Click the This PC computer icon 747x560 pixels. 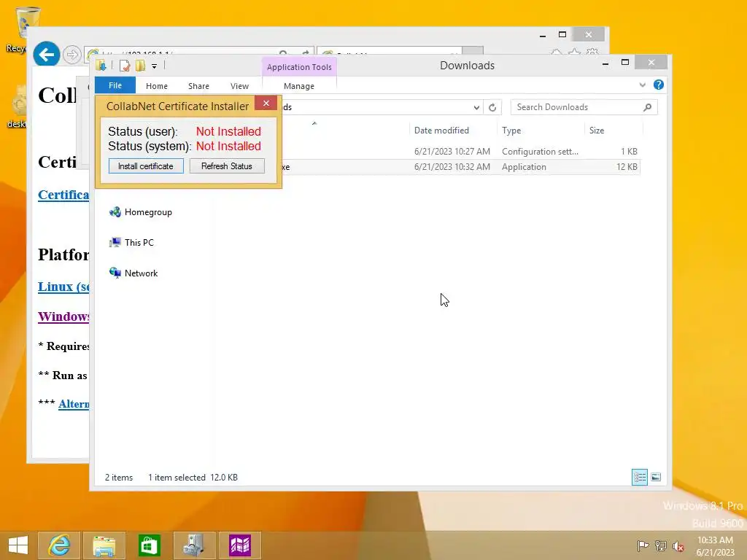[115, 242]
